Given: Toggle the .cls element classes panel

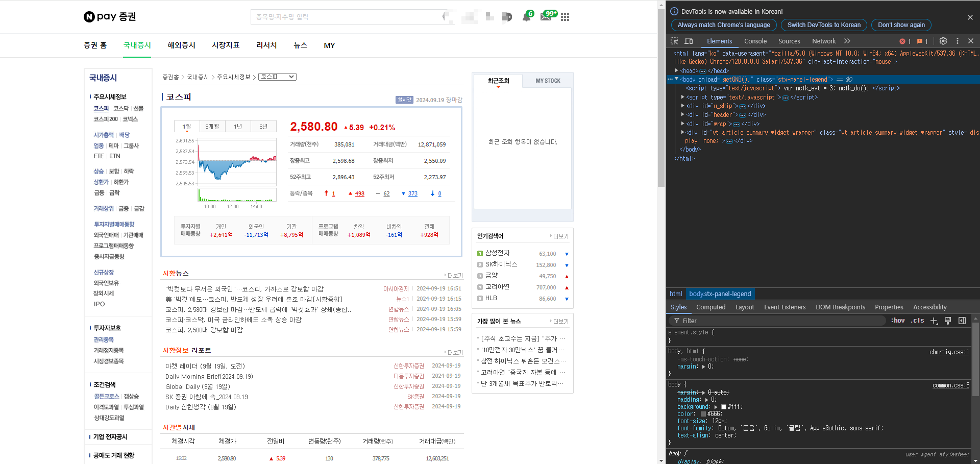Looking at the screenshot, I should pos(917,321).
